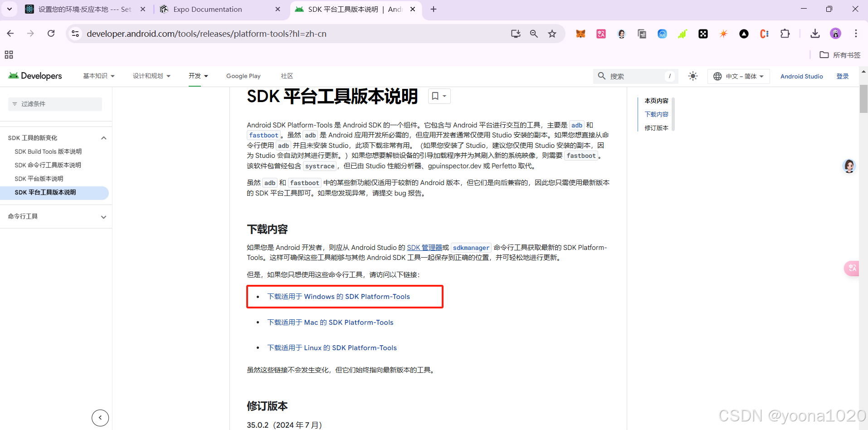Image resolution: width=868 pixels, height=430 pixels.
Task: Click the bookmark icon beside the page title
Action: (x=439, y=96)
